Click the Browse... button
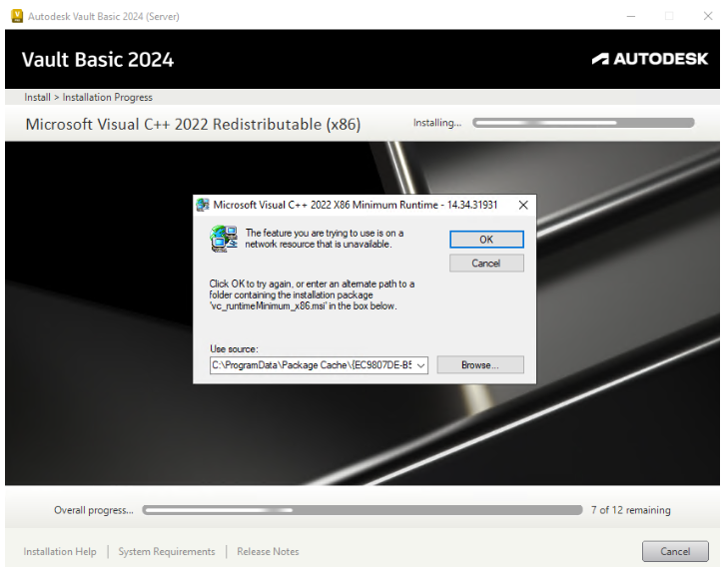Viewport: 728px width, 567px height. click(480, 365)
